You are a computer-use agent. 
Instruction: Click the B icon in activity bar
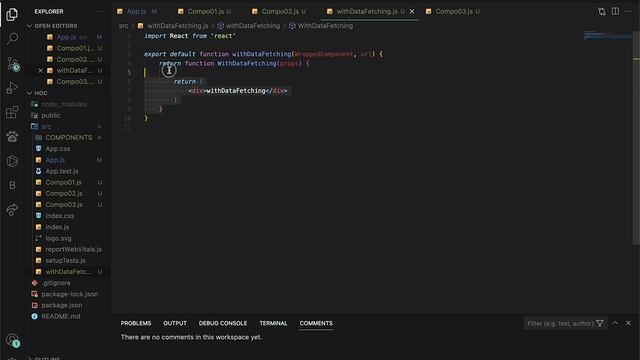12,185
